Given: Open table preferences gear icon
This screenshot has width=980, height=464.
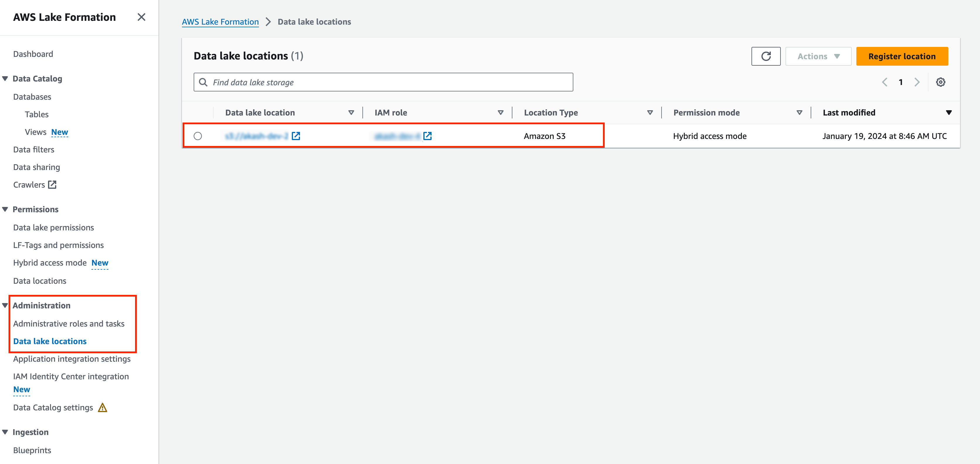Looking at the screenshot, I should [x=940, y=82].
